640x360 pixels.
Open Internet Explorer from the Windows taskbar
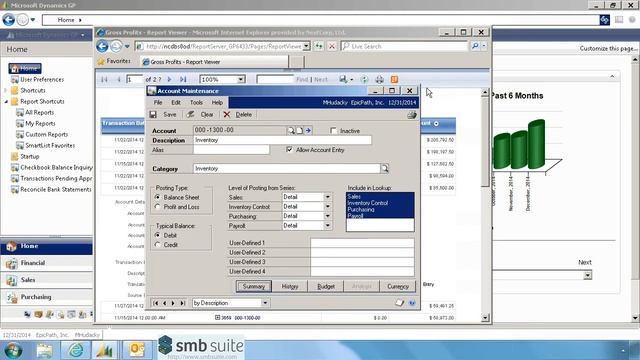click(x=76, y=350)
